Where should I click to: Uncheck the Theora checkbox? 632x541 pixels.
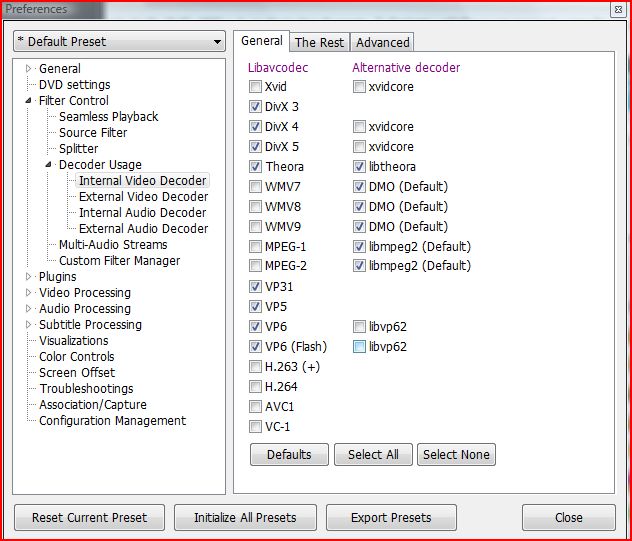pyautogui.click(x=256, y=167)
